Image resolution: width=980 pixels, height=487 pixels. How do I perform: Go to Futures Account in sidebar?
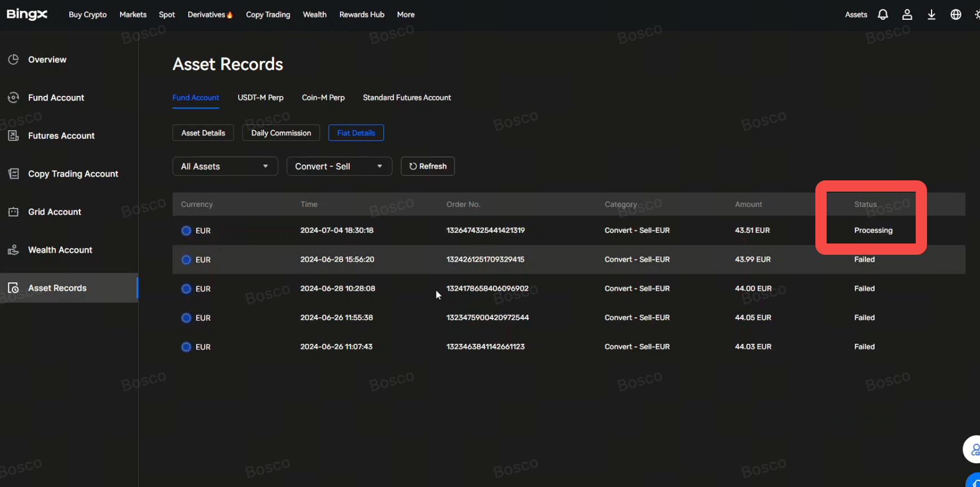coord(61,136)
